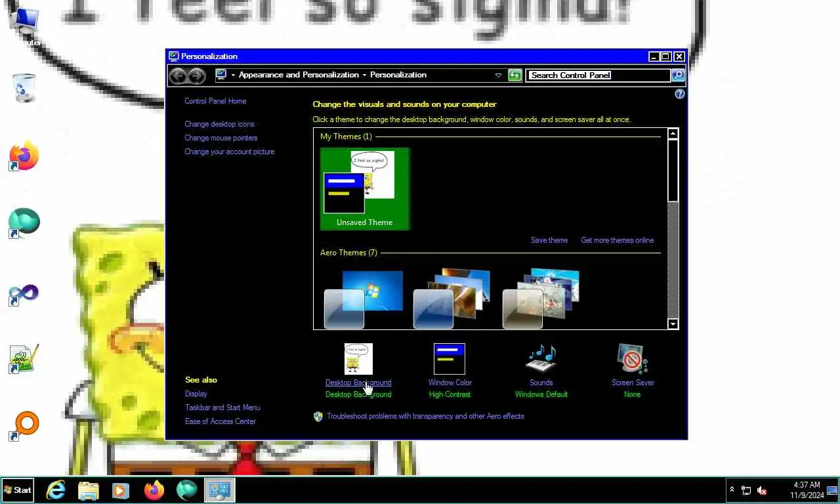Open Change mouse pointers link

coord(221,138)
